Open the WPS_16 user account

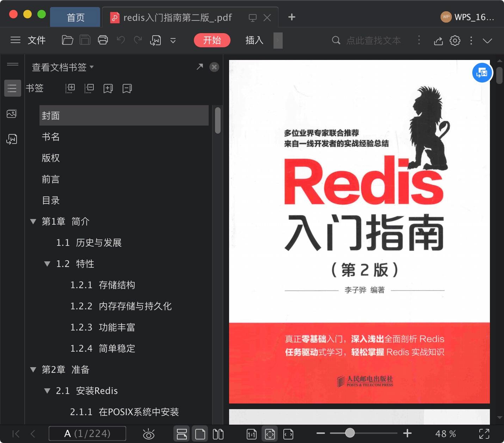[468, 17]
